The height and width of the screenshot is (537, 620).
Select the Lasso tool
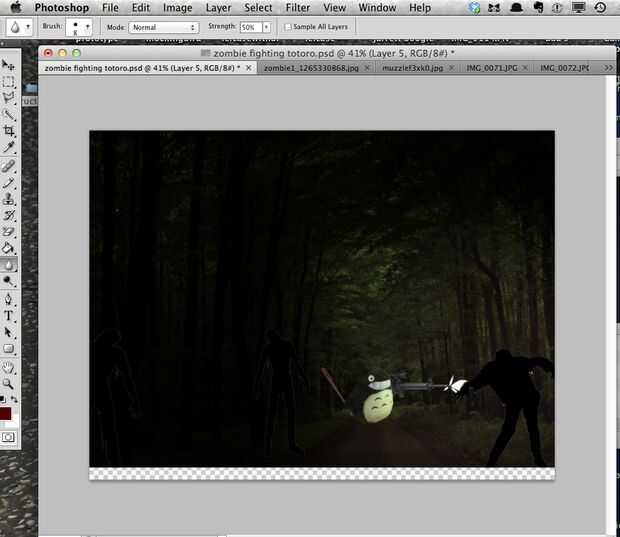click(8, 98)
